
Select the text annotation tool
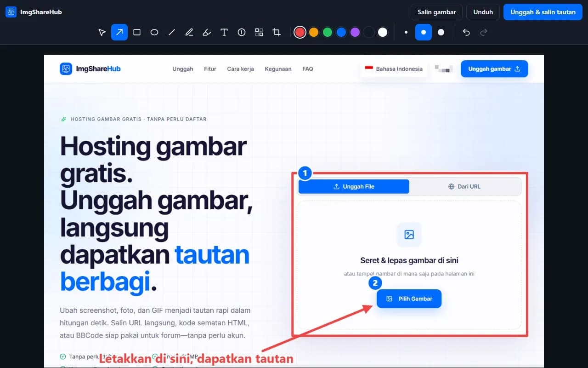click(x=224, y=32)
